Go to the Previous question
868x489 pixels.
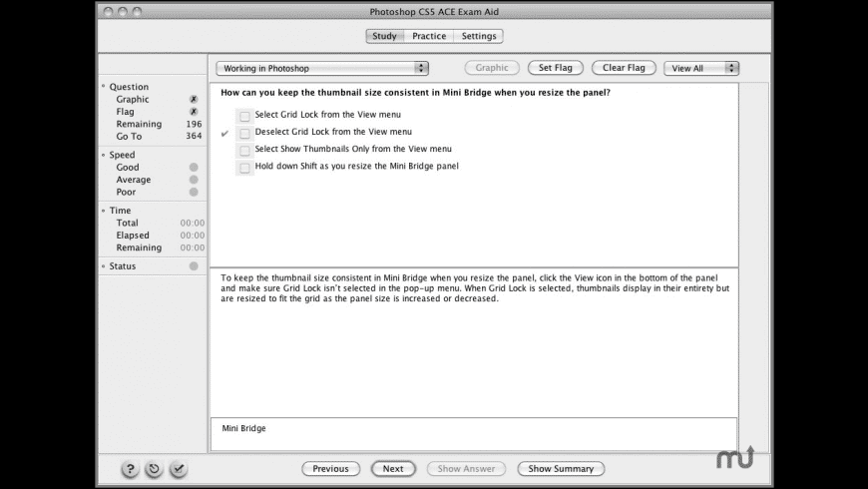pos(330,468)
